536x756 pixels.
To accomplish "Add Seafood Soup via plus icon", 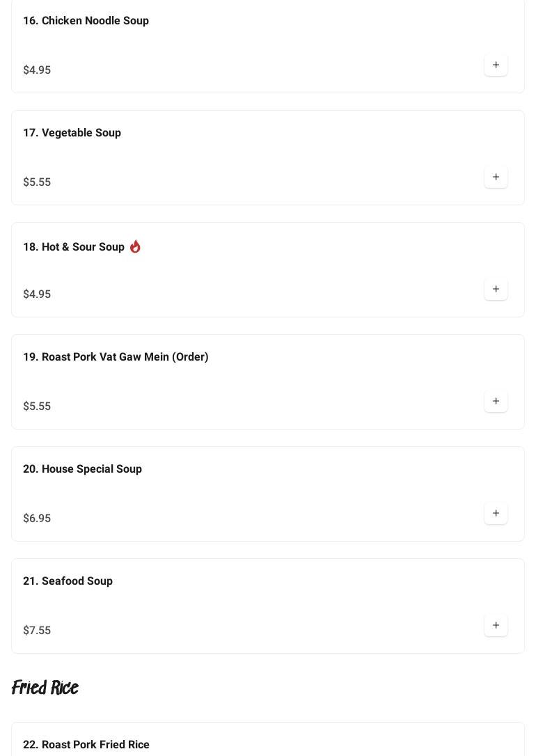I will click(x=496, y=625).
